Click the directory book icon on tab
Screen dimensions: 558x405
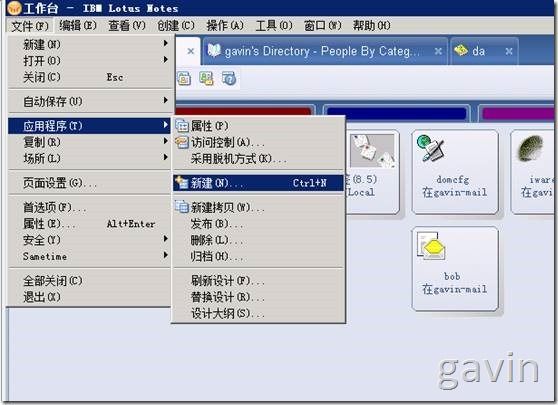click(x=214, y=51)
